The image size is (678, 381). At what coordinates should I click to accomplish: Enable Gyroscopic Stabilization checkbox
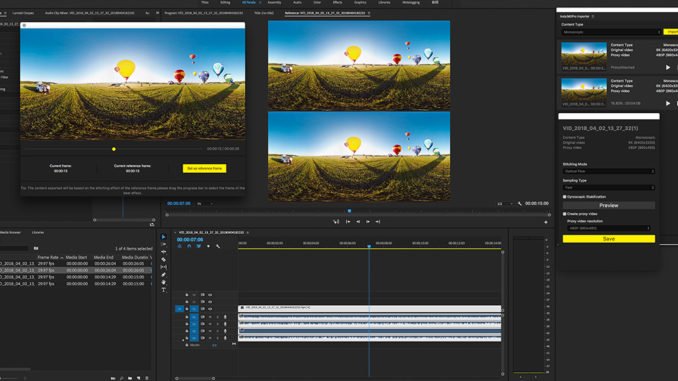coord(565,197)
